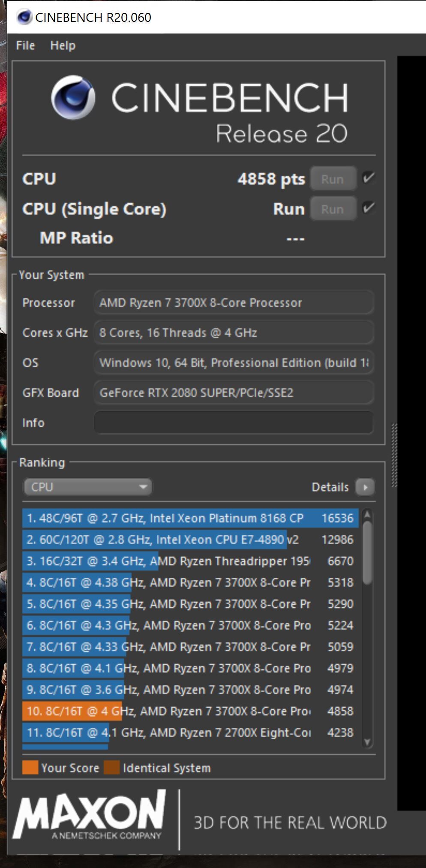426x868 pixels.
Task: Click the Your Score orange swatch
Action: click(30, 768)
